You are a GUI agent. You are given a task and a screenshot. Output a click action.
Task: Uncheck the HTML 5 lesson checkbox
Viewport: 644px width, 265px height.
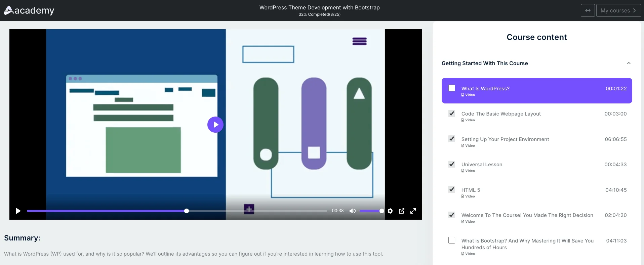pos(452,189)
